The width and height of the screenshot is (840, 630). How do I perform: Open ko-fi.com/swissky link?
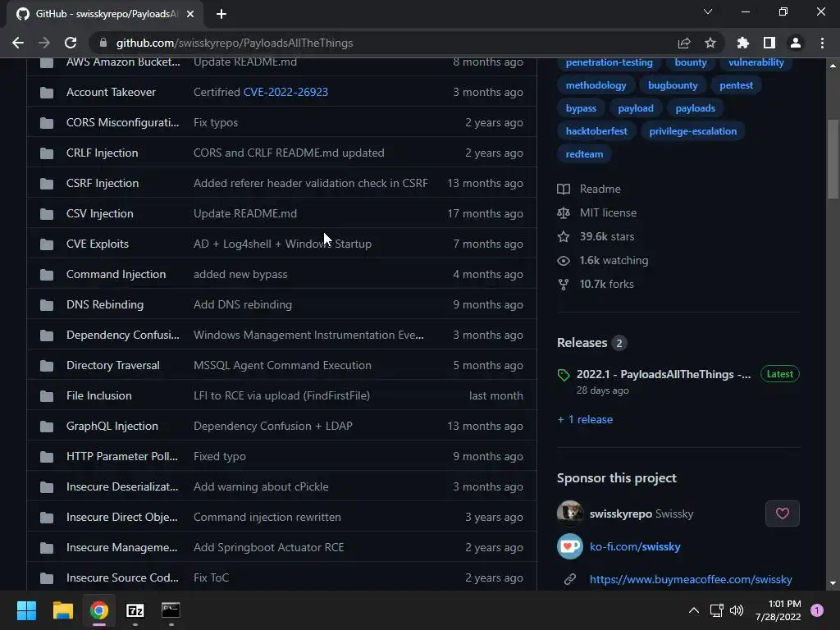click(x=635, y=546)
